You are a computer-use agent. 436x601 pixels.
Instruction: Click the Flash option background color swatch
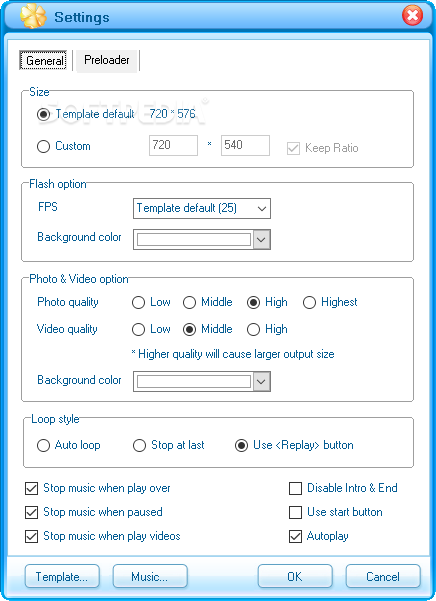(194, 240)
